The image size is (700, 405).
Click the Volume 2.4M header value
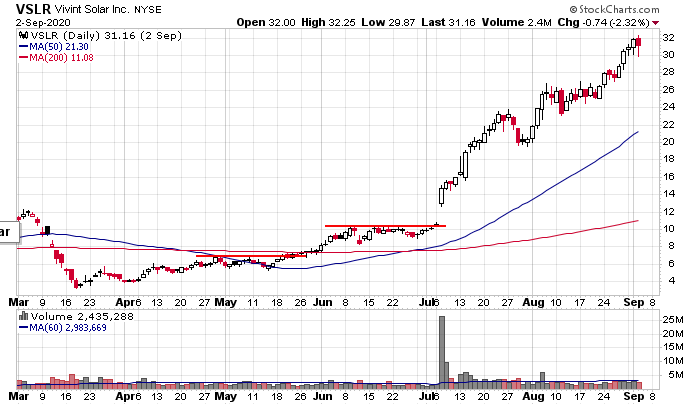(x=517, y=22)
